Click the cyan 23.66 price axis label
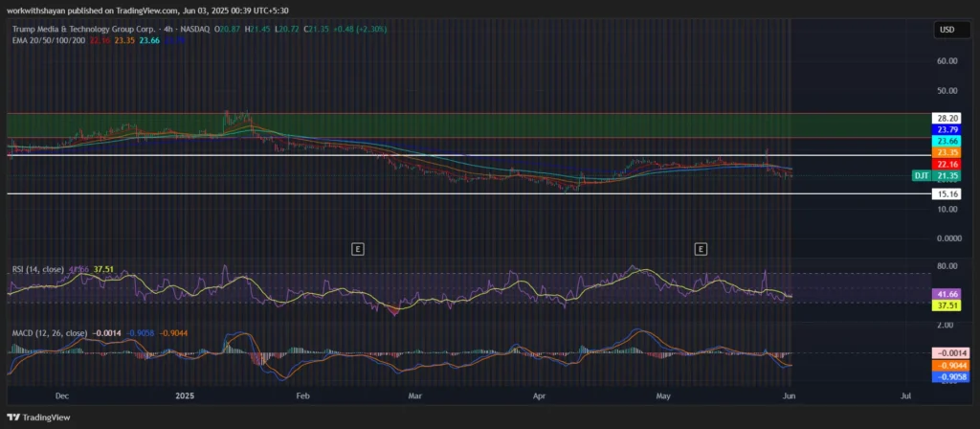This screenshot has width=980, height=429. pyautogui.click(x=947, y=142)
